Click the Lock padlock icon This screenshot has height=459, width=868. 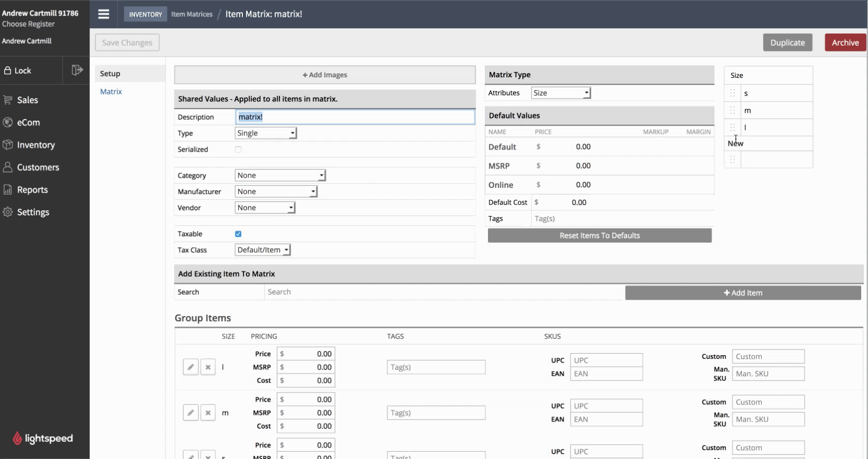click(7, 70)
